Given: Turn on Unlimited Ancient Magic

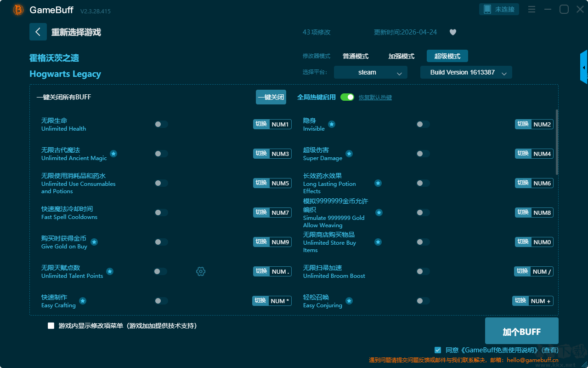Looking at the screenshot, I should [161, 154].
